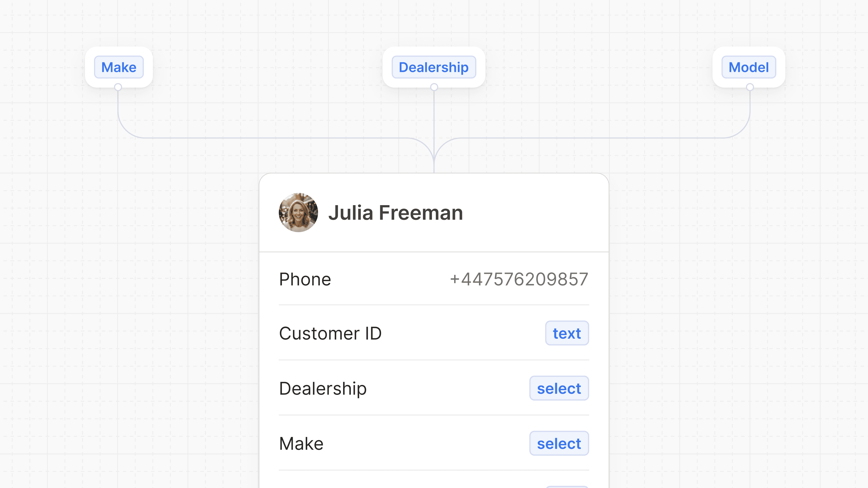Viewport: 868px width, 488px height.
Task: Click the Make field label in card
Action: pyautogui.click(x=301, y=443)
